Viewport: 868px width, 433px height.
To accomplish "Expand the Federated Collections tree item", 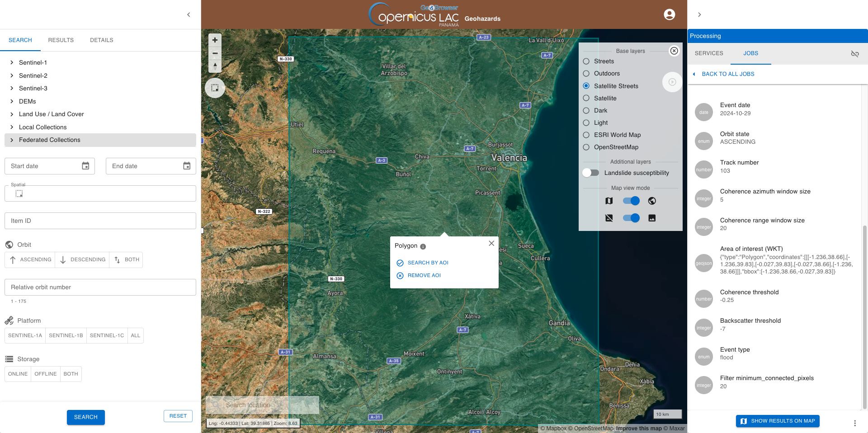I will tap(12, 140).
